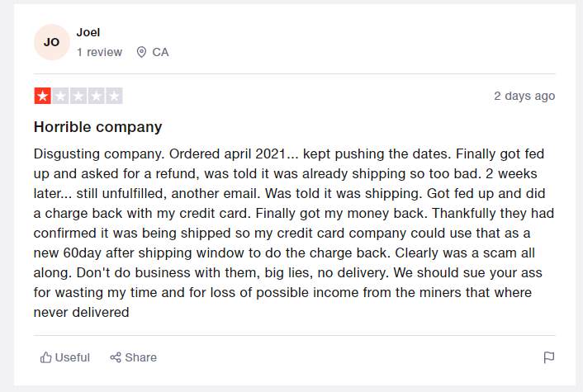Image resolution: width=583 pixels, height=392 pixels.
Task: Click the "2 days ago" timestamp
Action: [x=524, y=96]
